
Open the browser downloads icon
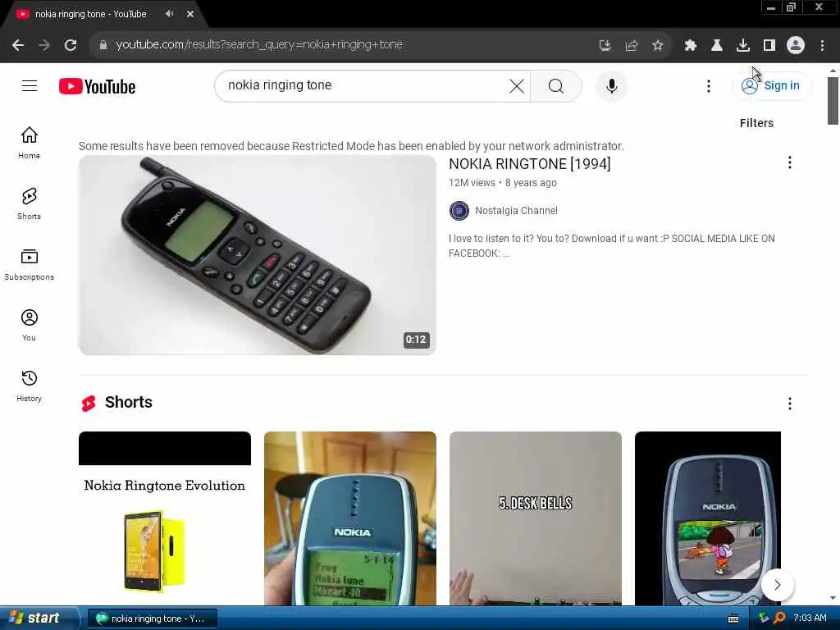[x=742, y=46]
